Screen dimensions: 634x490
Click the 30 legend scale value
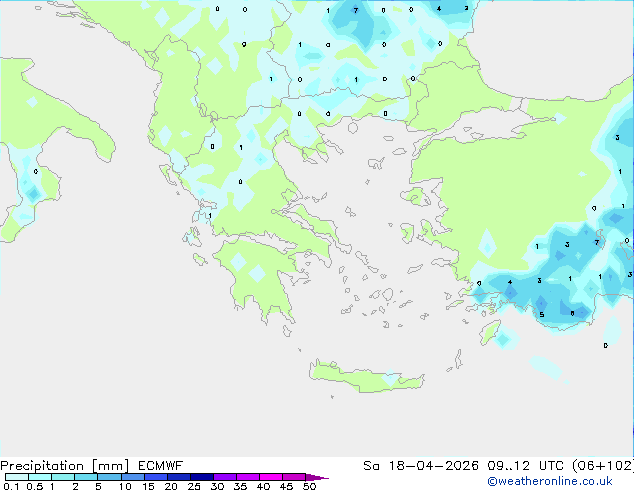point(217,486)
